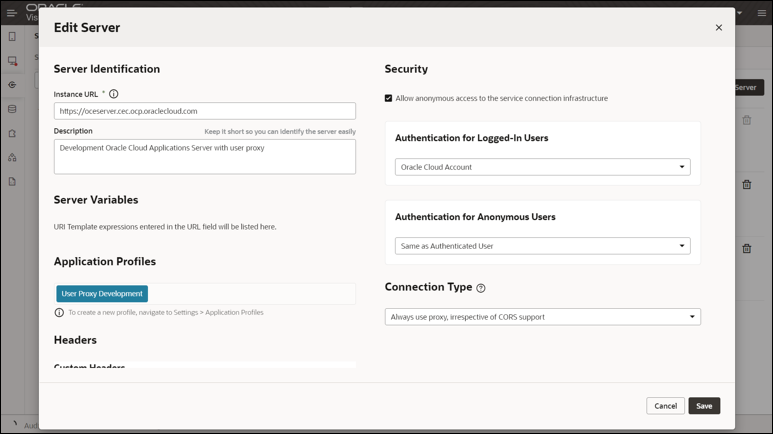Screen dimensions: 773x434
Task: Open Authentication for Logged-In Users dropdown
Action: (542, 167)
